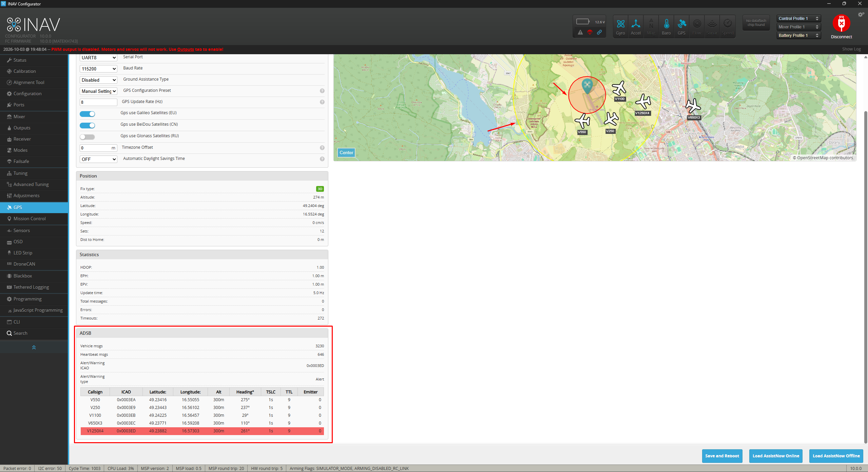
Task: Open Ground Assistance Type dropdown
Action: point(98,80)
